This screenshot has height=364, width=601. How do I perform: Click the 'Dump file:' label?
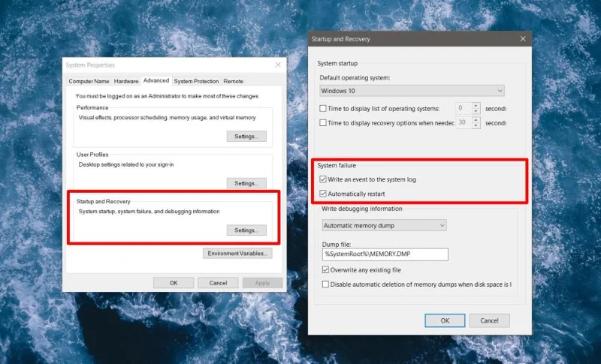[337, 244]
